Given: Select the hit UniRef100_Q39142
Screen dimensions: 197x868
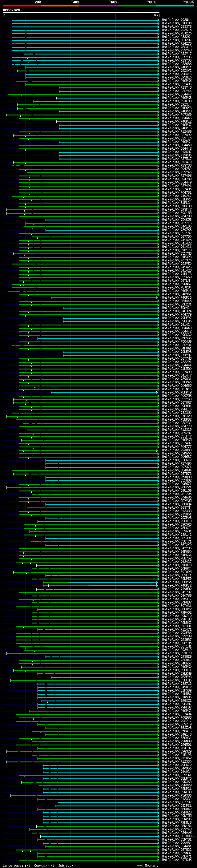Looking at the screenshot, I should [176, 535].
